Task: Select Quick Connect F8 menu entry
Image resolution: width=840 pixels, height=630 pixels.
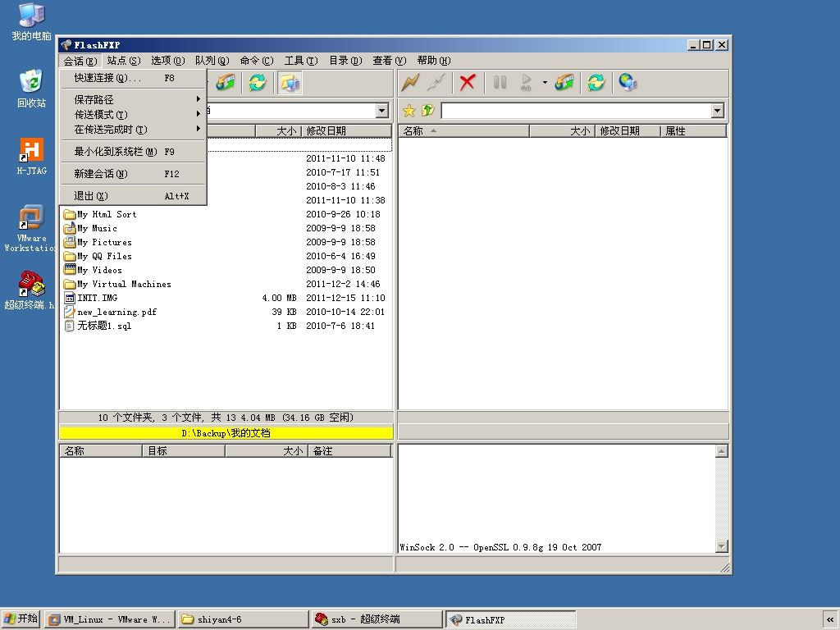Action: tap(132, 78)
